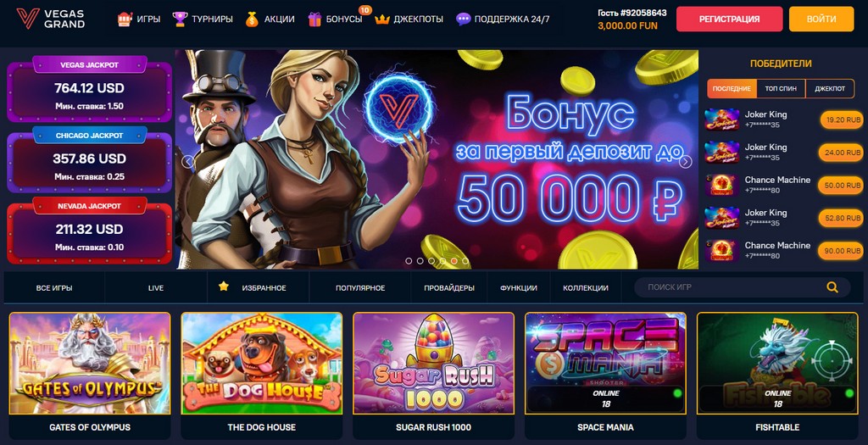868x445 pixels.
Task: Click the Войти login button
Action: [821, 19]
